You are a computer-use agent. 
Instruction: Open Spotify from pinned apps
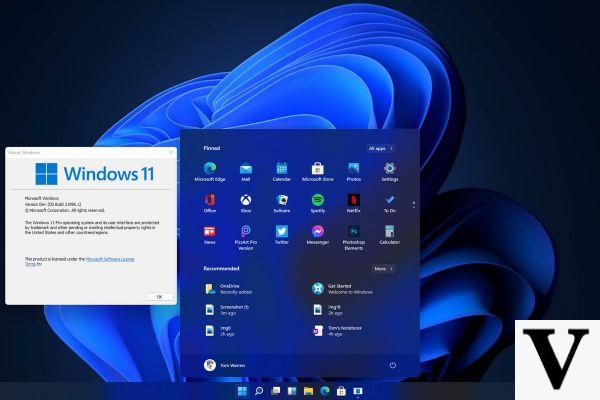click(318, 203)
